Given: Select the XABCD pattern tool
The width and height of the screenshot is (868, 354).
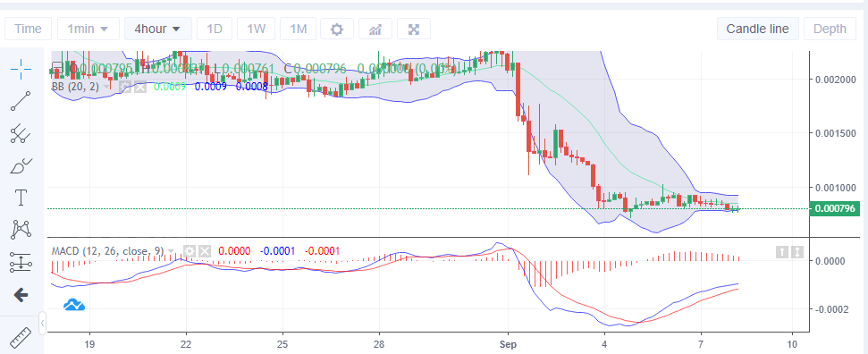Looking at the screenshot, I should (21, 230).
